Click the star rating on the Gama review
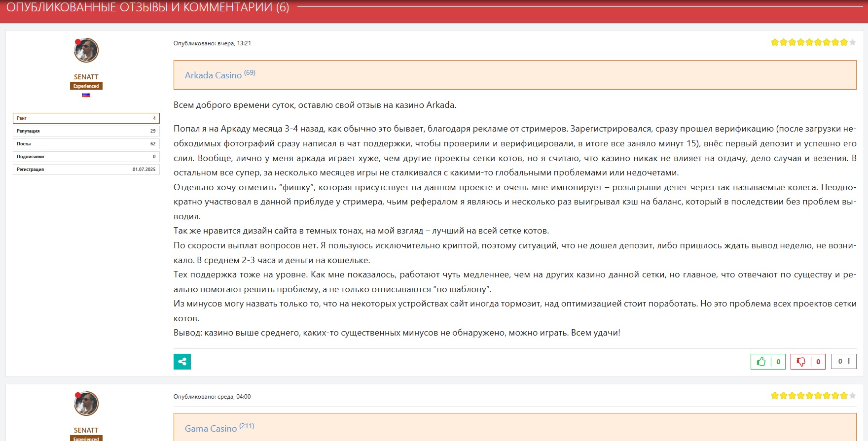This screenshot has height=441, width=868. 813,396
